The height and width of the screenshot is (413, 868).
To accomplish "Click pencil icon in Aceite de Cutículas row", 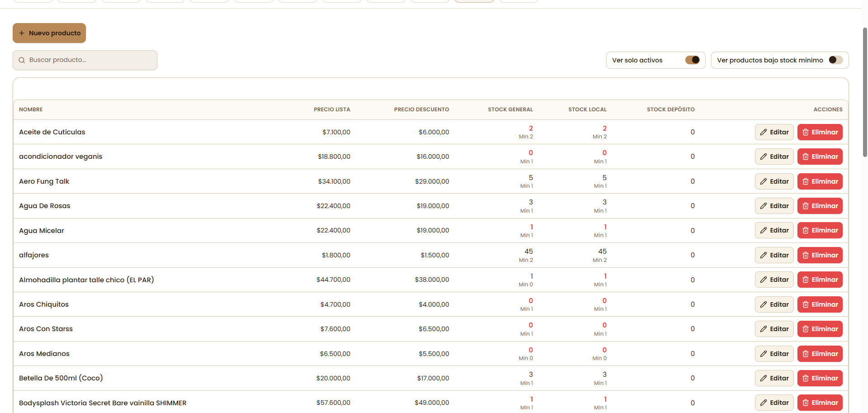I will pos(764,132).
